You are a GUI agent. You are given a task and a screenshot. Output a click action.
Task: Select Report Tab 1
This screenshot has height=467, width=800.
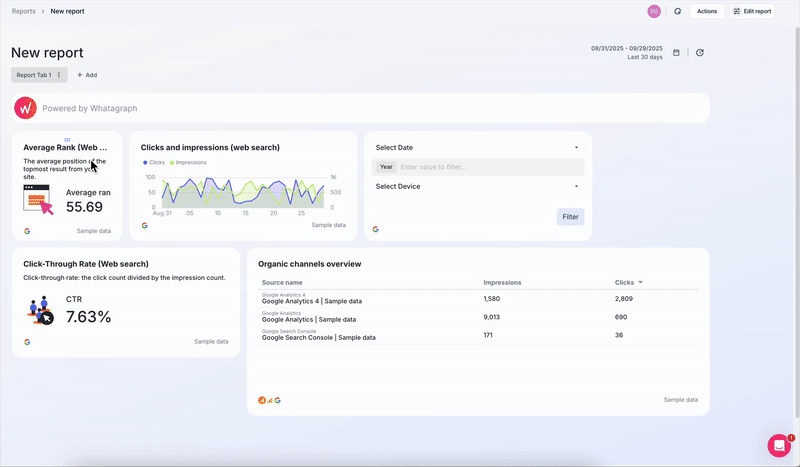coord(34,75)
